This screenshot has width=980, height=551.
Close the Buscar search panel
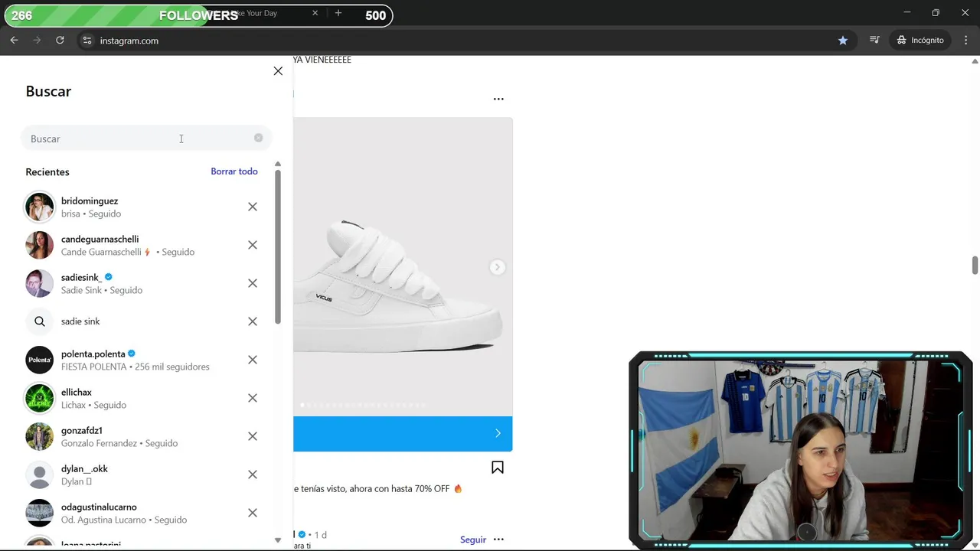click(278, 71)
